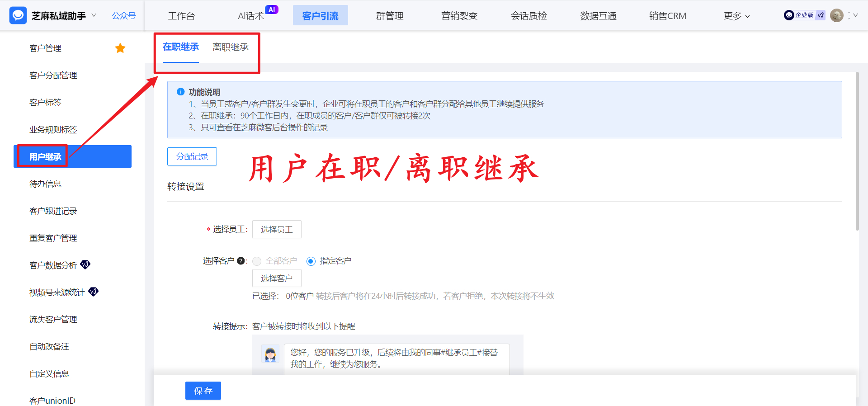Open the AI话术 menu

click(x=251, y=16)
